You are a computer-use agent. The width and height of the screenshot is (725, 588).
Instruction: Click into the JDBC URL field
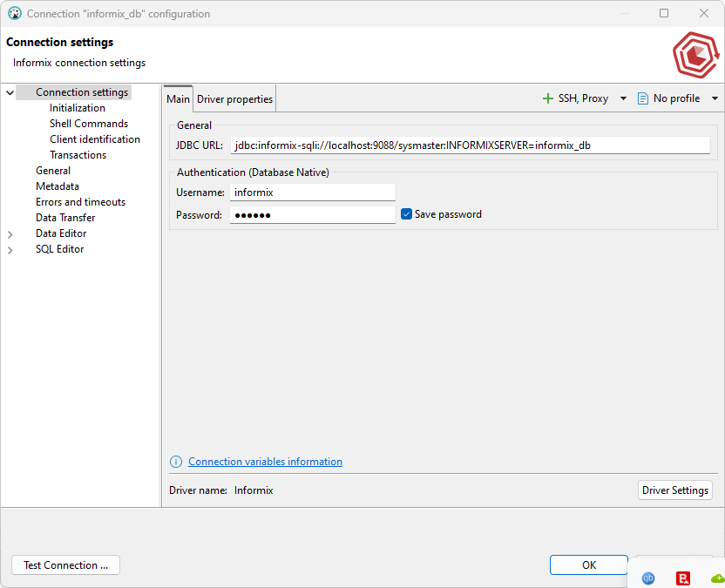[470, 145]
